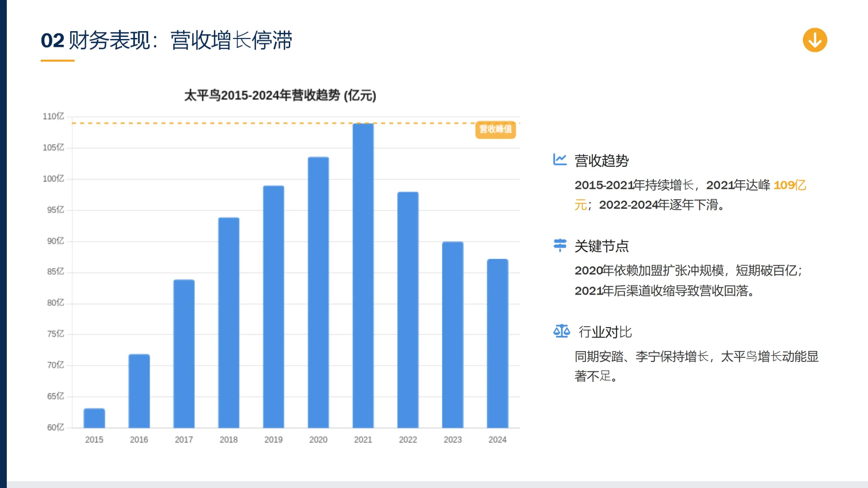The image size is (868, 488).
Task: Click the text 2020年依赖加盟扩张冲规模
Action: tap(649, 270)
